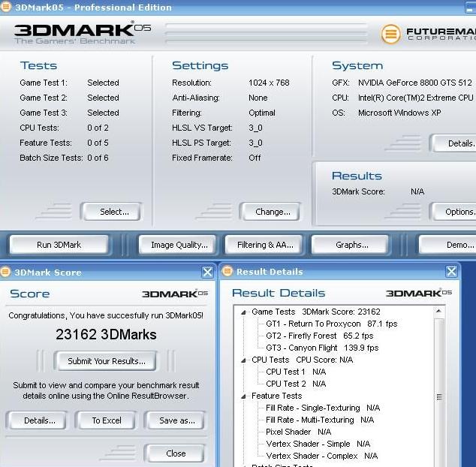
Task: Open Details in the Score window
Action: (x=37, y=420)
